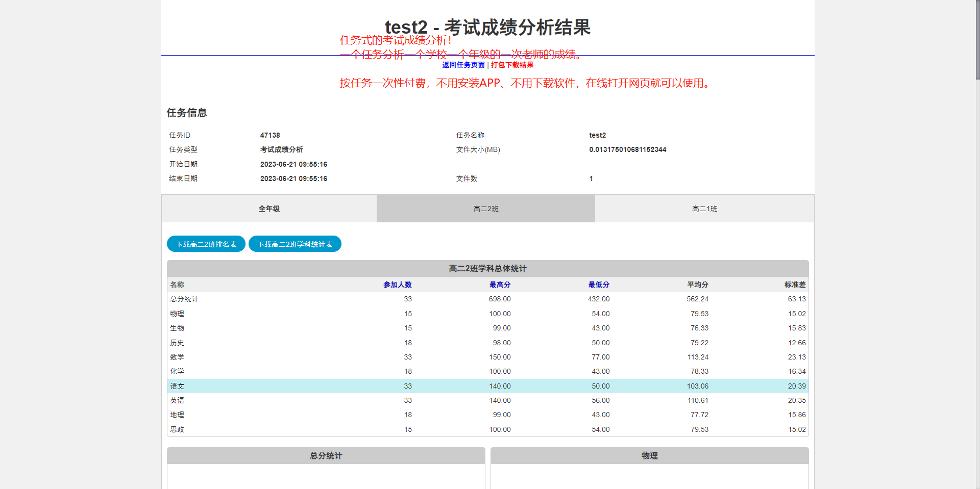980x489 pixels.
Task: Click the 总分统计 chart panel header
Action: click(x=326, y=456)
